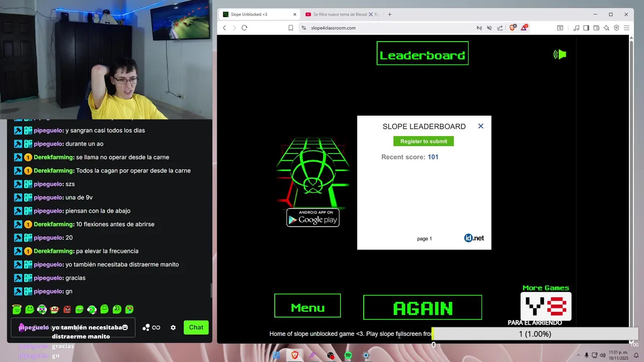This screenshot has width=644, height=362.
Task: Click the chat message input field
Action: 73,327
